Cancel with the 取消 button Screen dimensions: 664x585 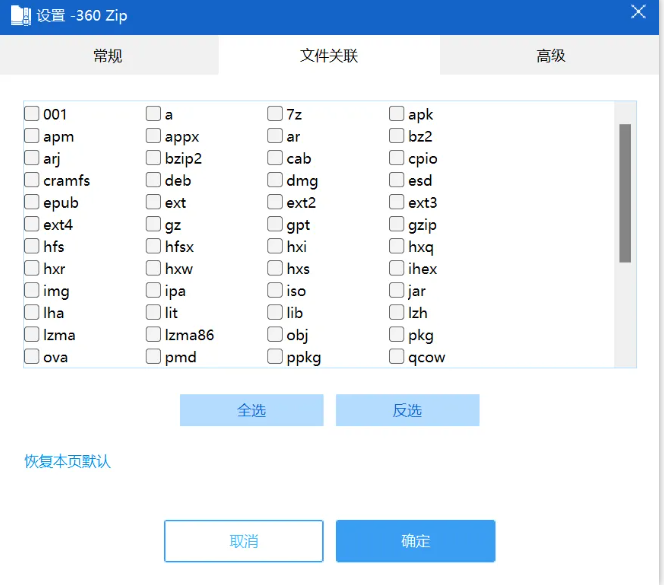pos(243,541)
